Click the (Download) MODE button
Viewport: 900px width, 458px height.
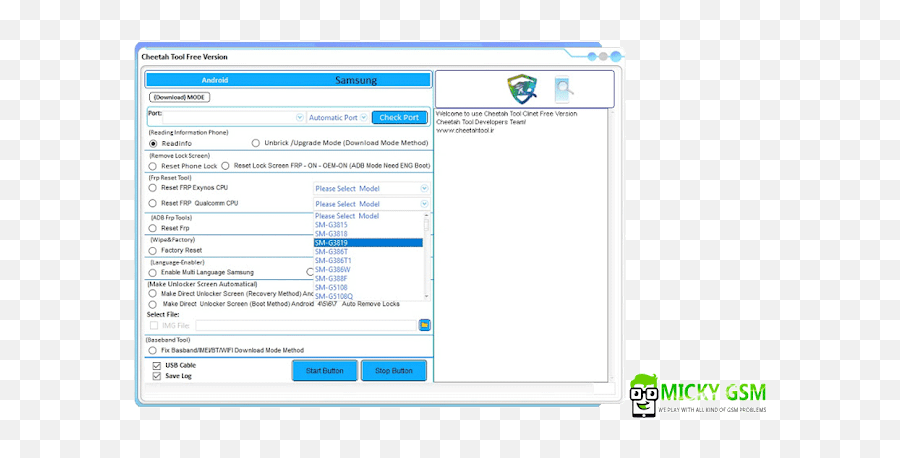(x=180, y=98)
